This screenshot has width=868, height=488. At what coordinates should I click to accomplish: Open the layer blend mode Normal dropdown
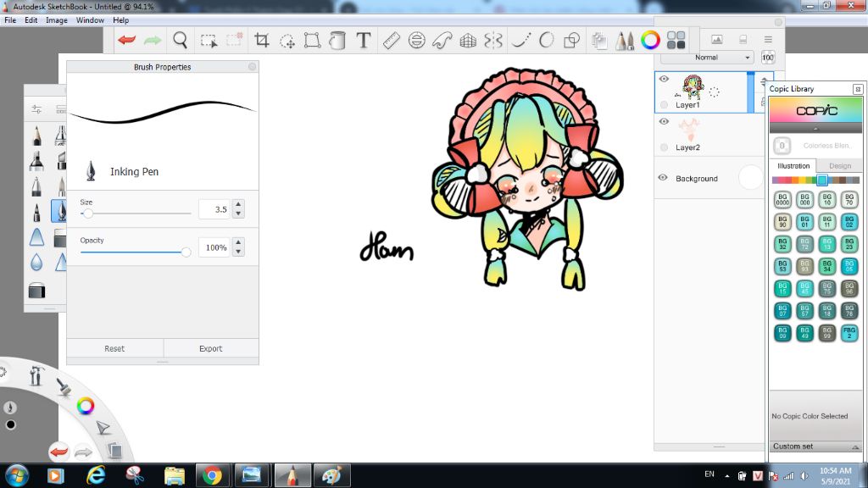[709, 58]
